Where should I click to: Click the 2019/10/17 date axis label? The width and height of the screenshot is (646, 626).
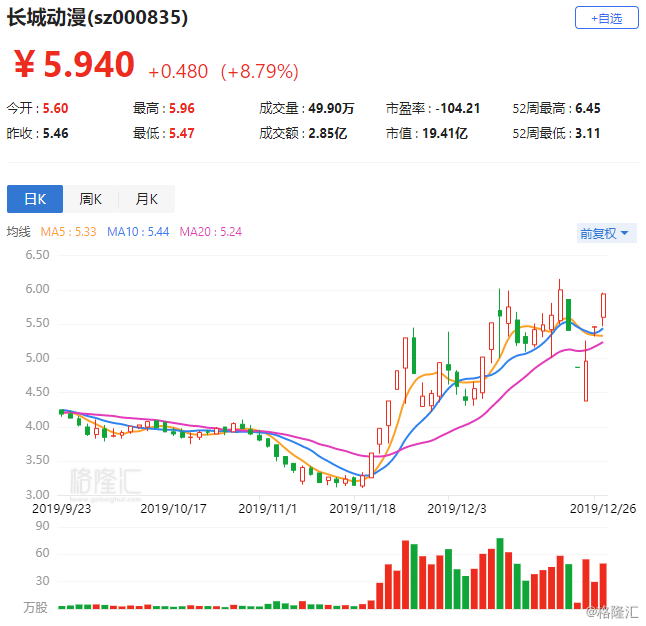(173, 509)
